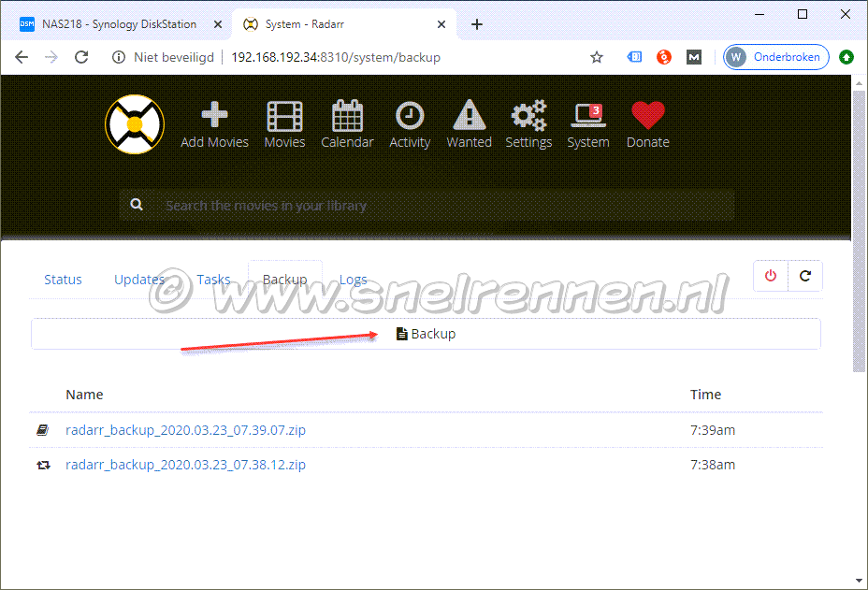Open the Calendar view
The height and width of the screenshot is (590, 868).
347,125
